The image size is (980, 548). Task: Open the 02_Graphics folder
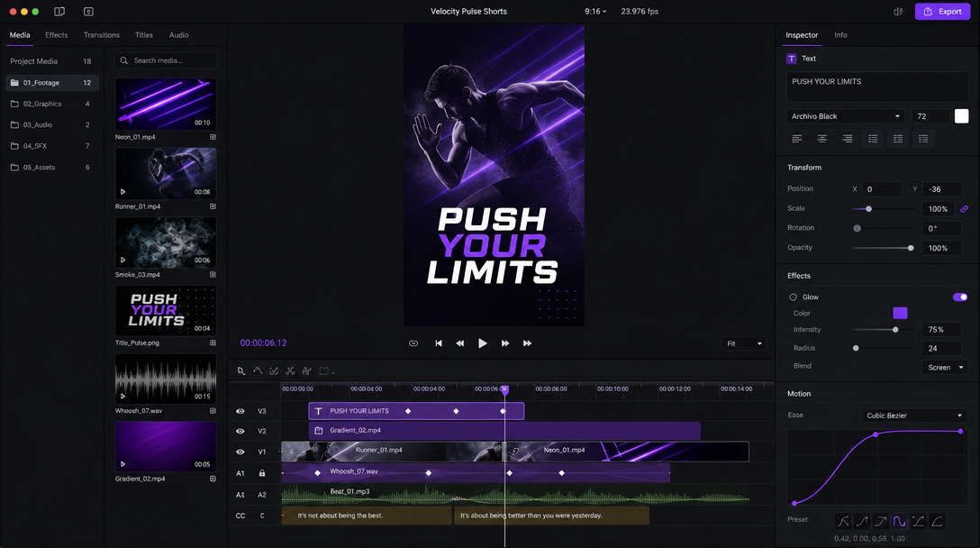52,104
